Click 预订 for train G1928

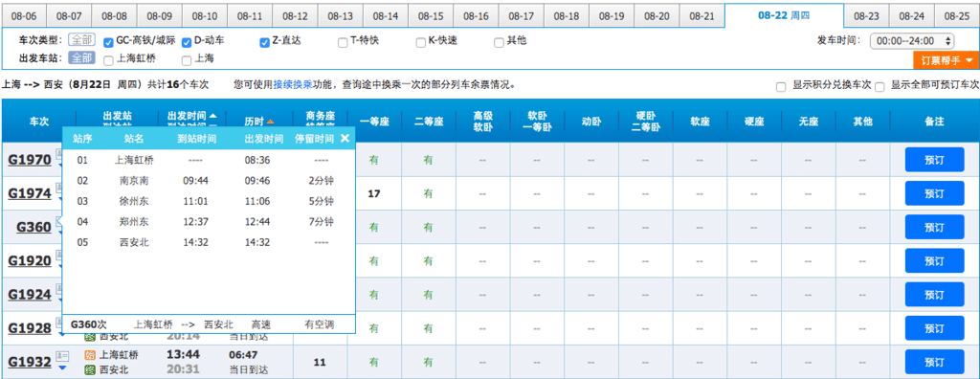pyautogui.click(x=934, y=328)
